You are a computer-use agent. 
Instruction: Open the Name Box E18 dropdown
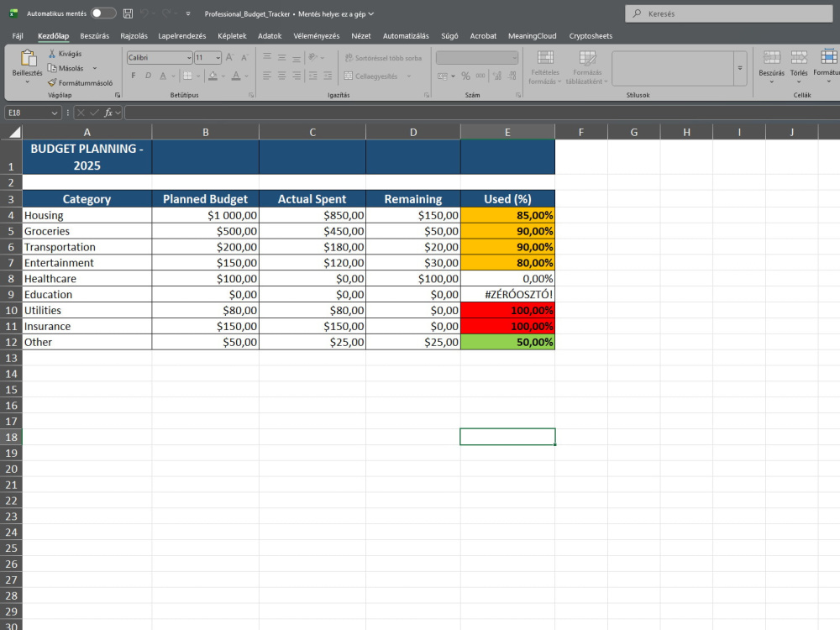coord(54,113)
